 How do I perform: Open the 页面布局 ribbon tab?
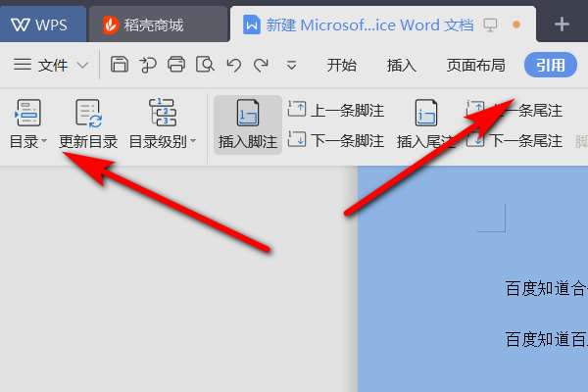(475, 66)
